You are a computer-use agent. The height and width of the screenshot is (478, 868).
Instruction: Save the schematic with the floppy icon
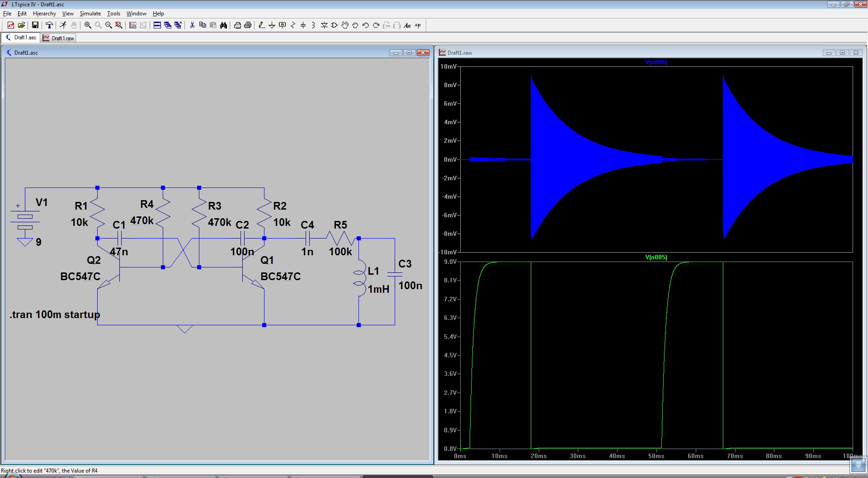click(35, 25)
